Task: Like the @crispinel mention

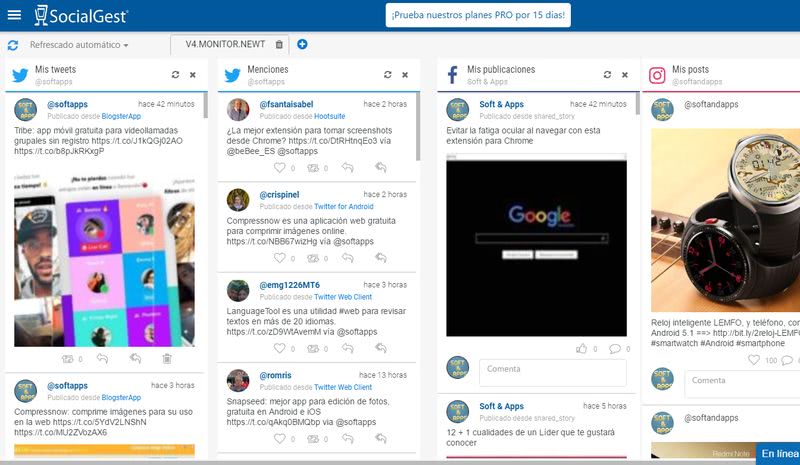Action: (x=280, y=258)
